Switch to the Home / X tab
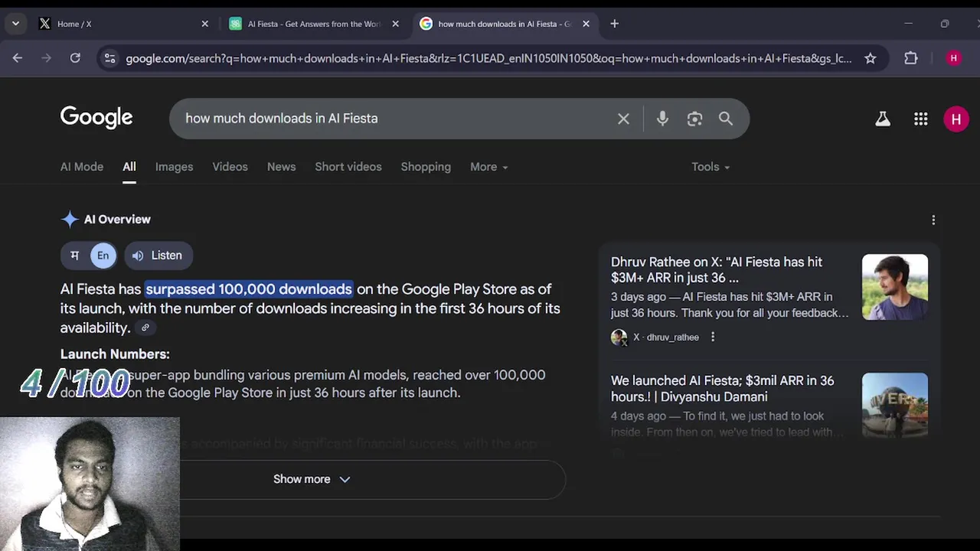Image resolution: width=980 pixels, height=551 pixels. pyautogui.click(x=122, y=24)
